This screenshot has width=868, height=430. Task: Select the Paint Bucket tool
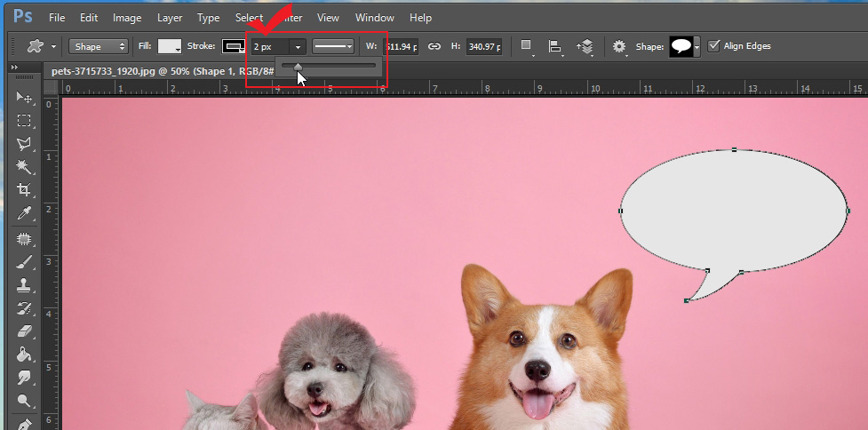pos(23,354)
